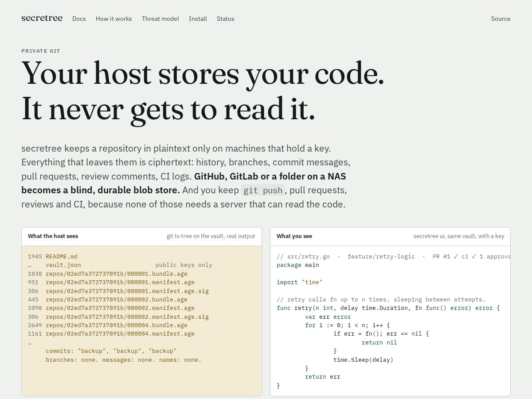Click 'git ls-tree on the vault, real output' caption
532x399 pixels.
click(211, 236)
